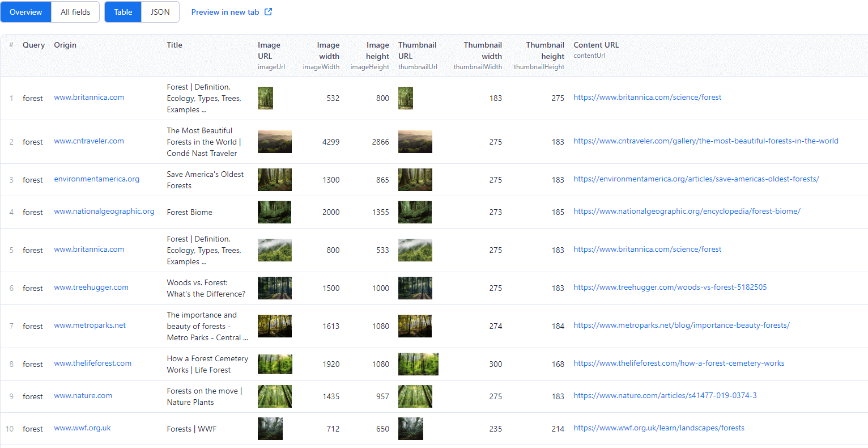
Task: Select the Table view tab
Action: tap(122, 11)
